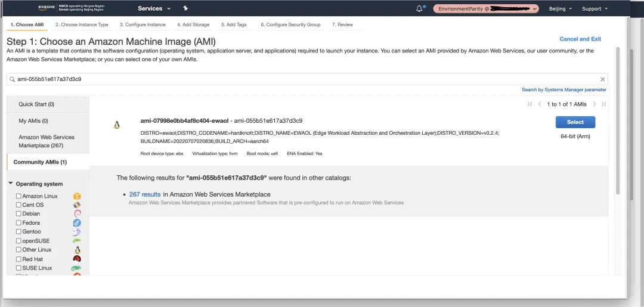The image size is (644, 307).
Task: Go to first page of AMI results
Action: coord(530,104)
